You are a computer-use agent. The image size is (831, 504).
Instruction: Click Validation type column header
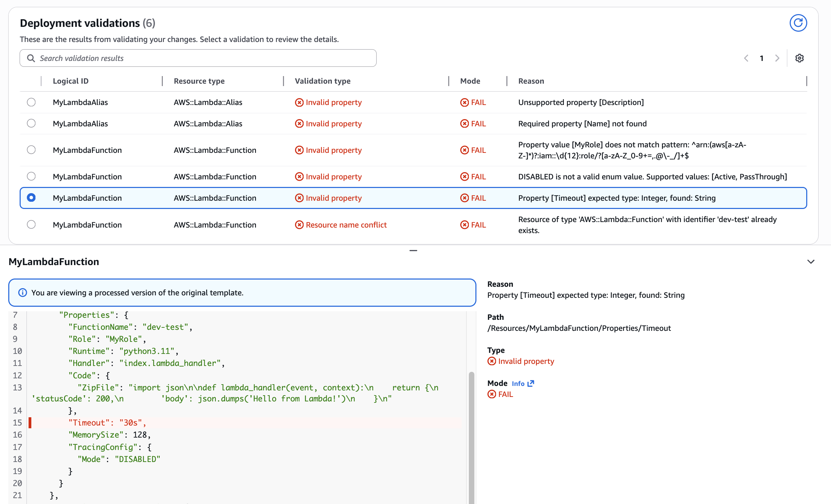click(x=323, y=81)
